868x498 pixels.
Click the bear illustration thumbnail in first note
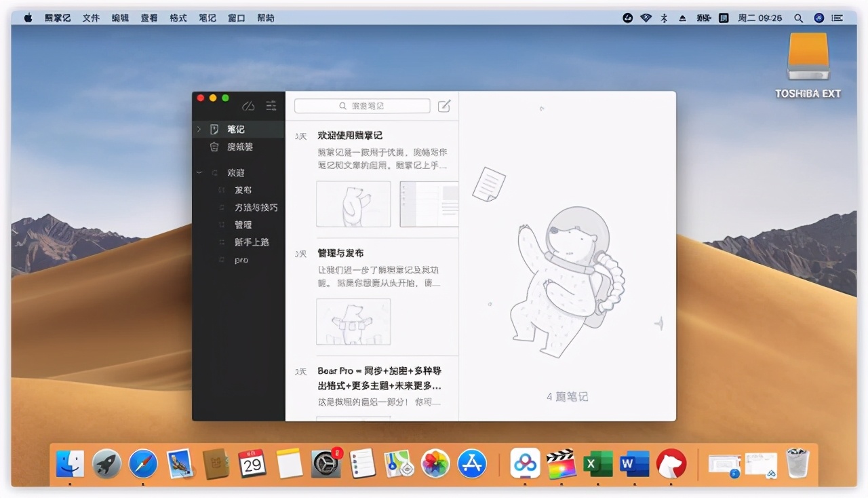point(353,204)
